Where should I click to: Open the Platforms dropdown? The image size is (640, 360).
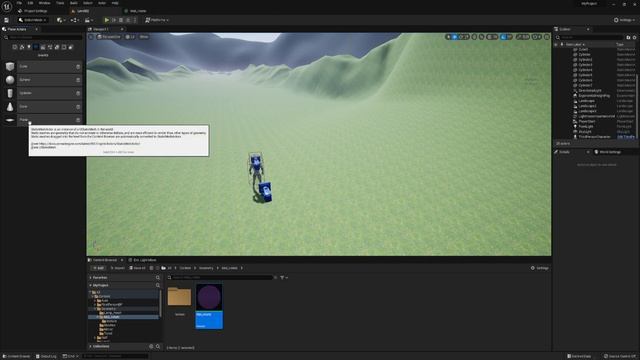pyautogui.click(x=157, y=20)
